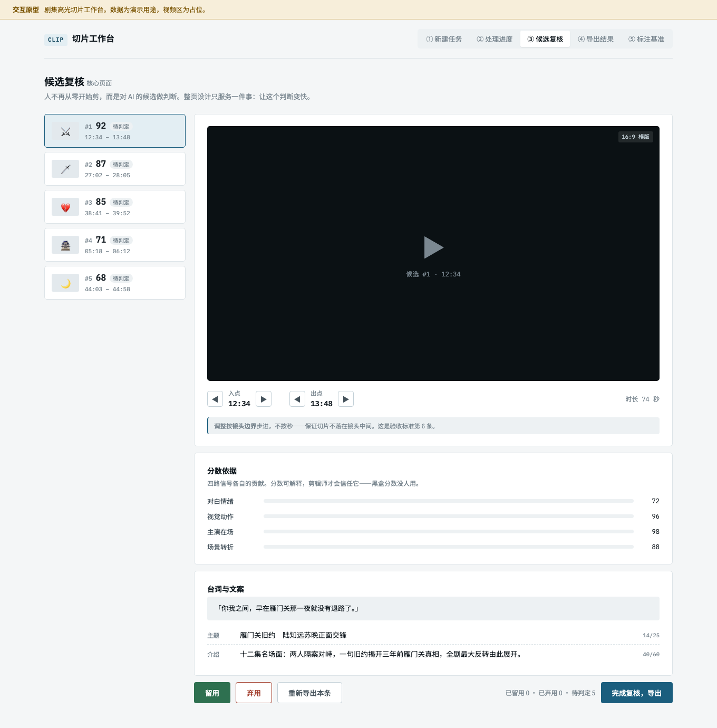Select the broken heart thumbnail of candidate #3
717x728 pixels.
(65, 207)
